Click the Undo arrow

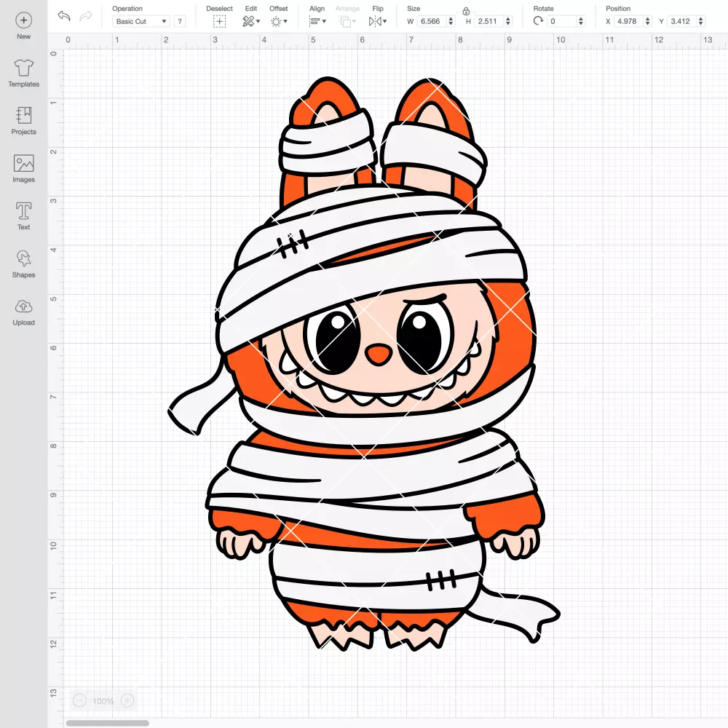pos(64,16)
